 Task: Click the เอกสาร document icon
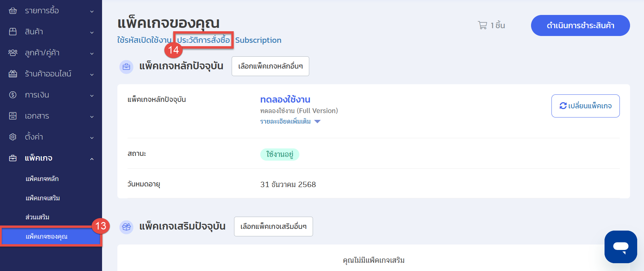tap(13, 116)
